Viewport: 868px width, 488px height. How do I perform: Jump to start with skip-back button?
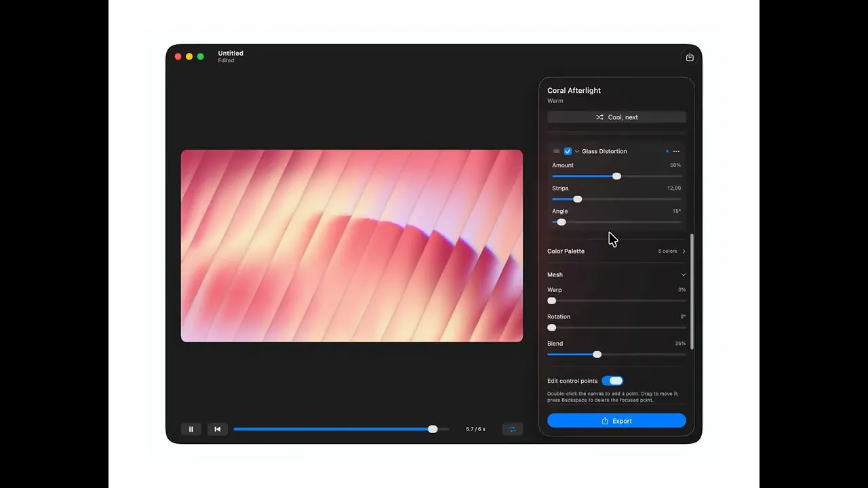pos(217,429)
